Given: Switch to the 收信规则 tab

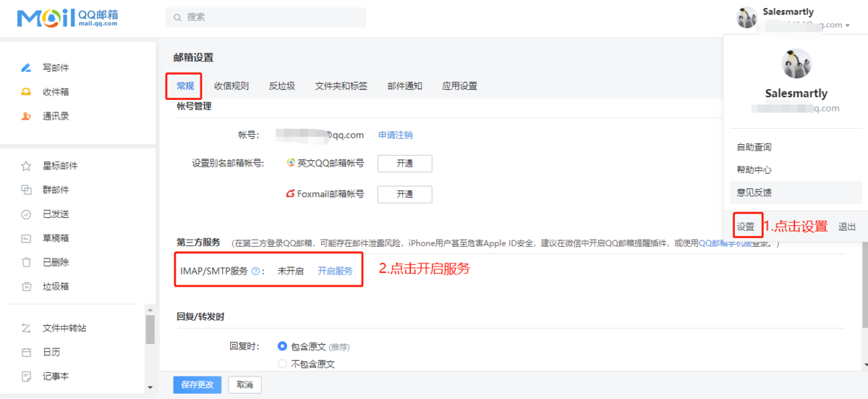Looking at the screenshot, I should [x=231, y=86].
